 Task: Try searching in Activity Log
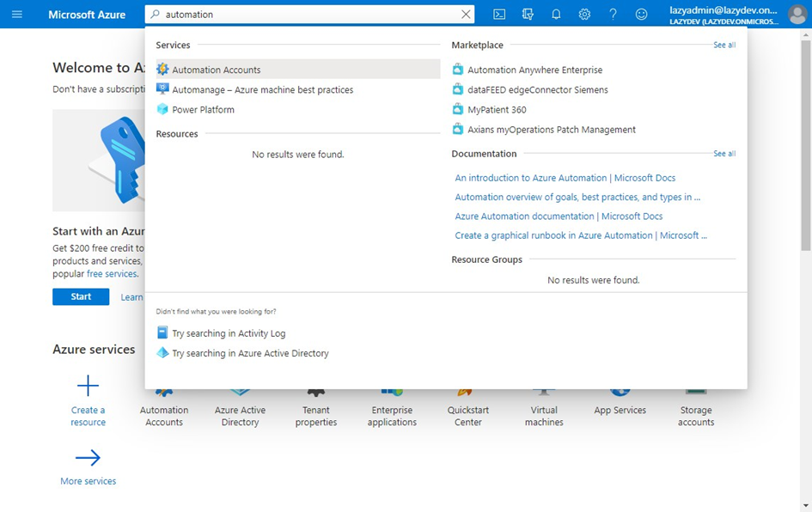point(229,333)
